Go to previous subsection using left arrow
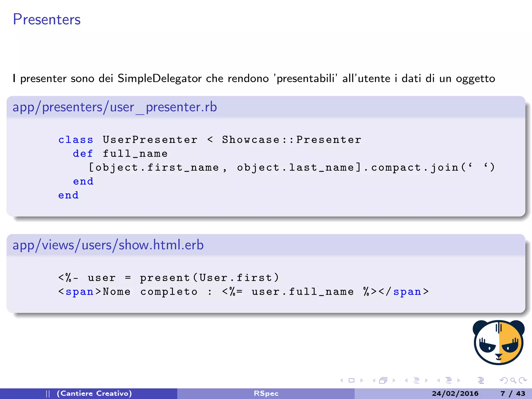The height and width of the screenshot is (399, 532). tap(406, 381)
